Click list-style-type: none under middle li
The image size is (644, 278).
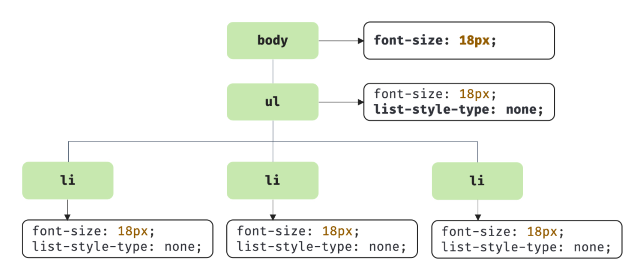[x=321, y=247]
